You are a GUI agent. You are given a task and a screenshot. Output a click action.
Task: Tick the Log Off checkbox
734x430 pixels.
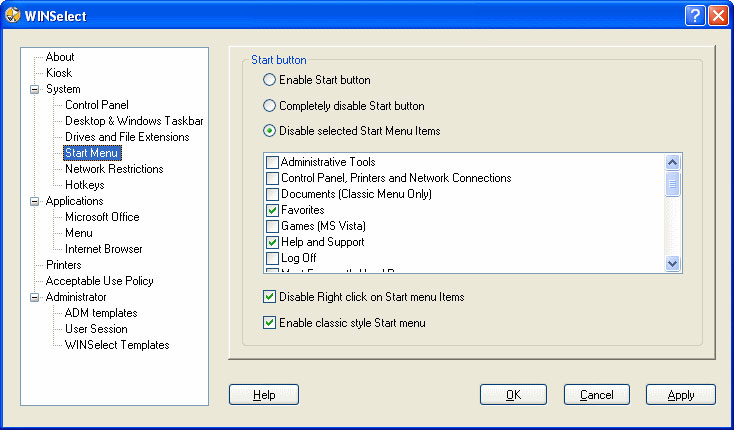272,258
